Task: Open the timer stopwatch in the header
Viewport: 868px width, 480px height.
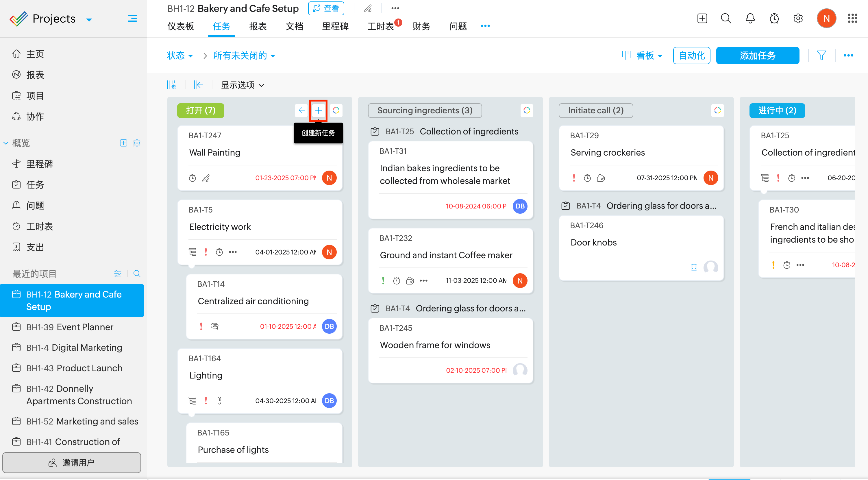Action: click(x=774, y=19)
